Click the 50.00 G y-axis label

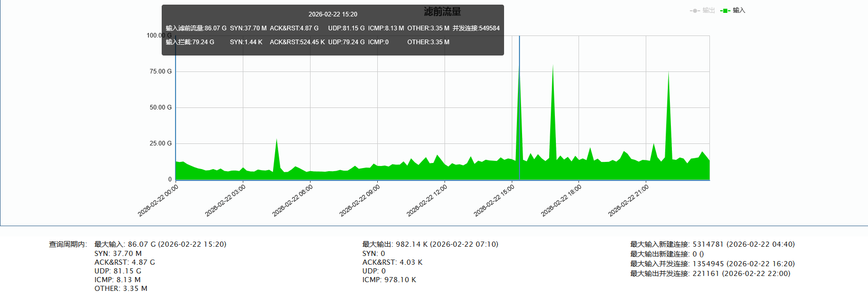point(161,107)
